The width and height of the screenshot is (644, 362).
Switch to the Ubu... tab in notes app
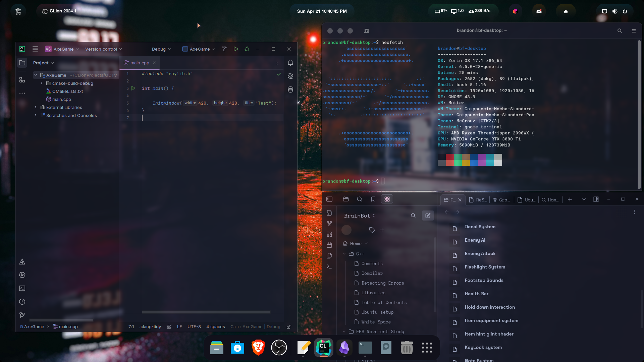(526, 200)
